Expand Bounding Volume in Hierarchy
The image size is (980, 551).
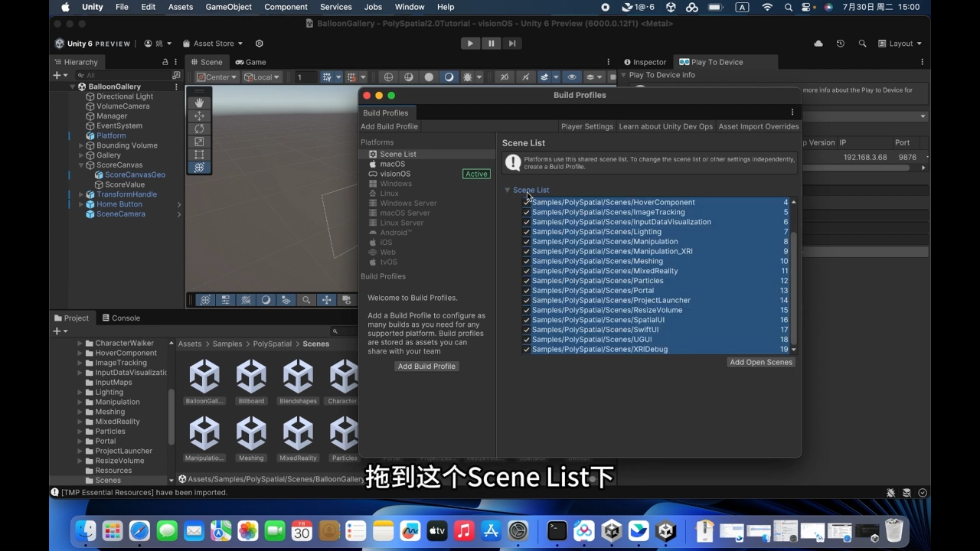(81, 145)
